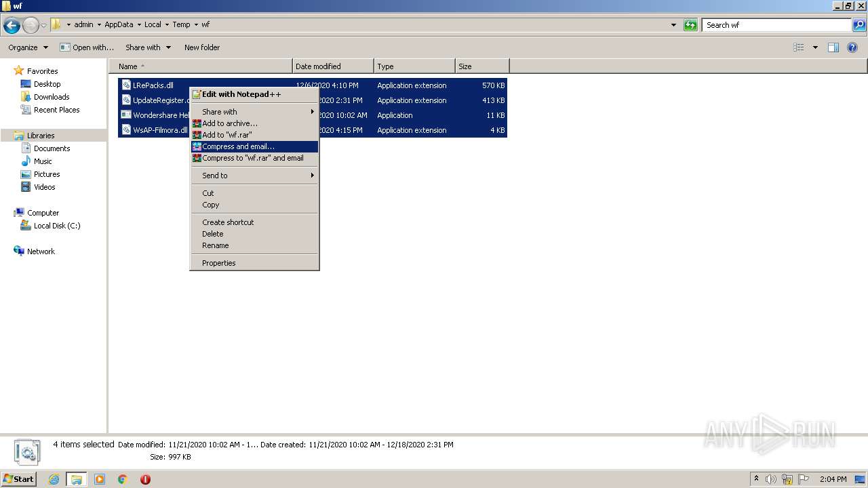Choose Rename from context menu

click(254, 245)
